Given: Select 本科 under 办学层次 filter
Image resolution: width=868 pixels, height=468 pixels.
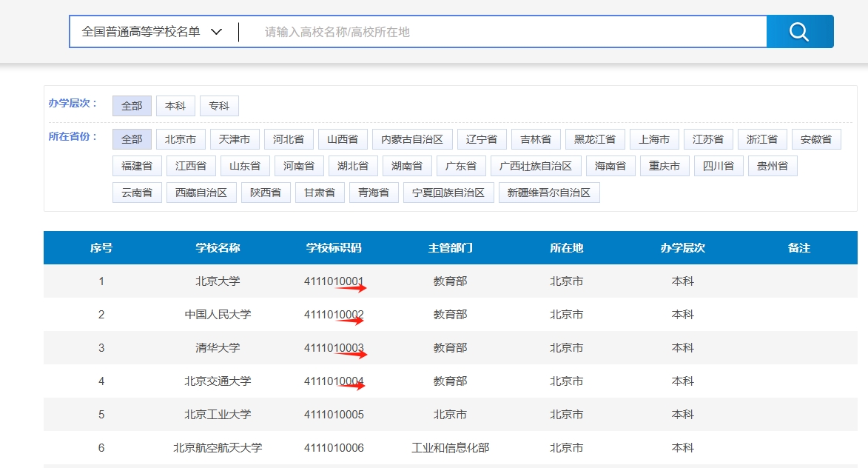Looking at the screenshot, I should (175, 106).
